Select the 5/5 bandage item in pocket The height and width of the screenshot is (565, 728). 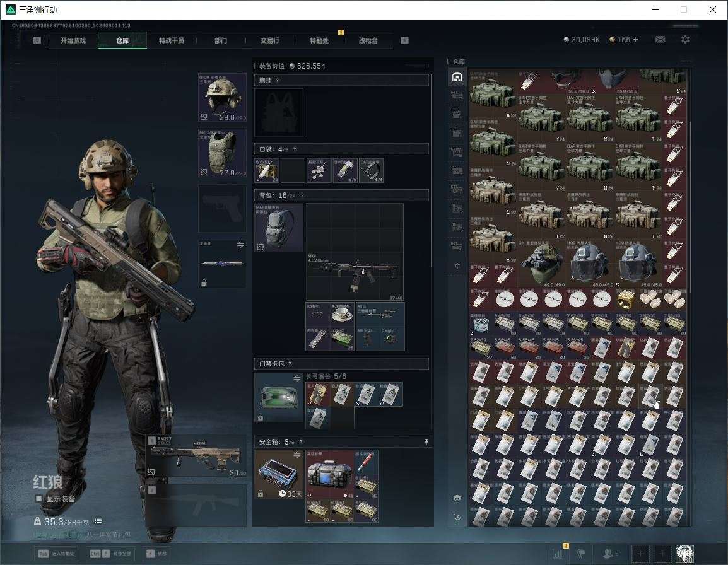(345, 170)
